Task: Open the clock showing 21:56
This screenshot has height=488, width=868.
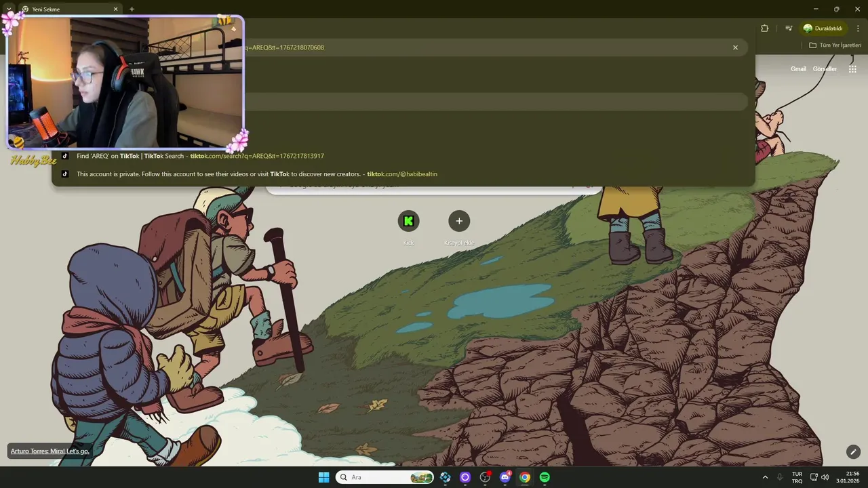Action: [848, 477]
